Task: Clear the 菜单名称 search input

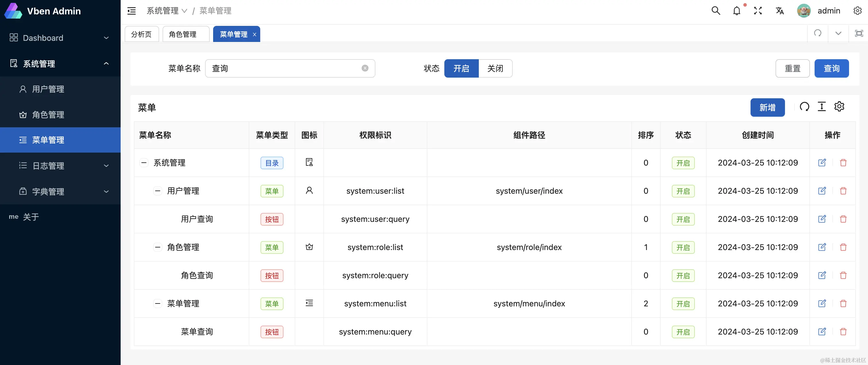Action: click(x=365, y=68)
